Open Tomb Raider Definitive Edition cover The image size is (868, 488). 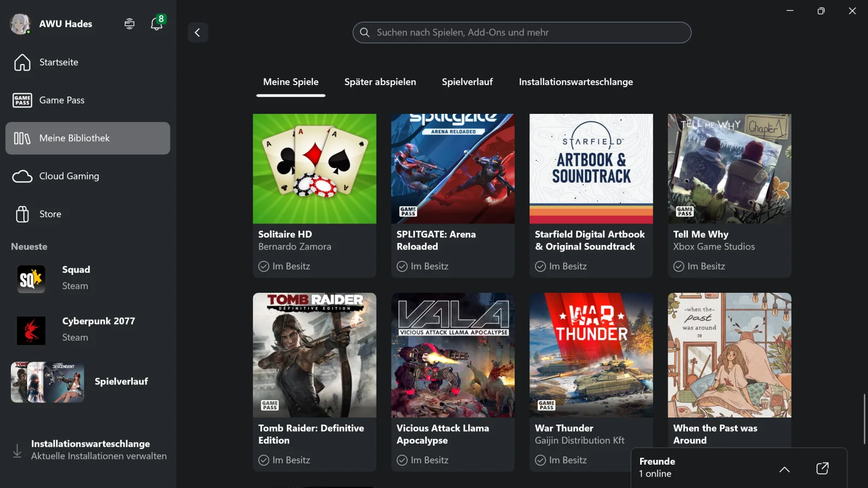(315, 355)
